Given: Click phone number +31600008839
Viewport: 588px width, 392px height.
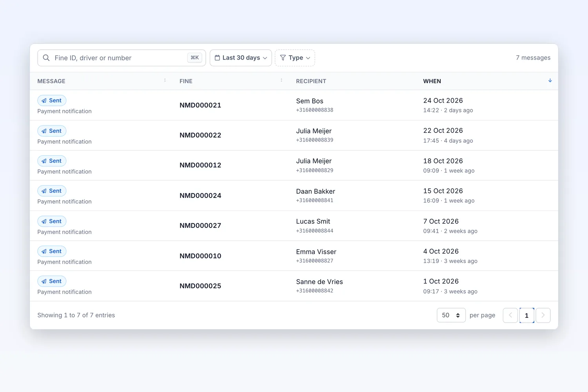Looking at the screenshot, I should click(x=315, y=140).
